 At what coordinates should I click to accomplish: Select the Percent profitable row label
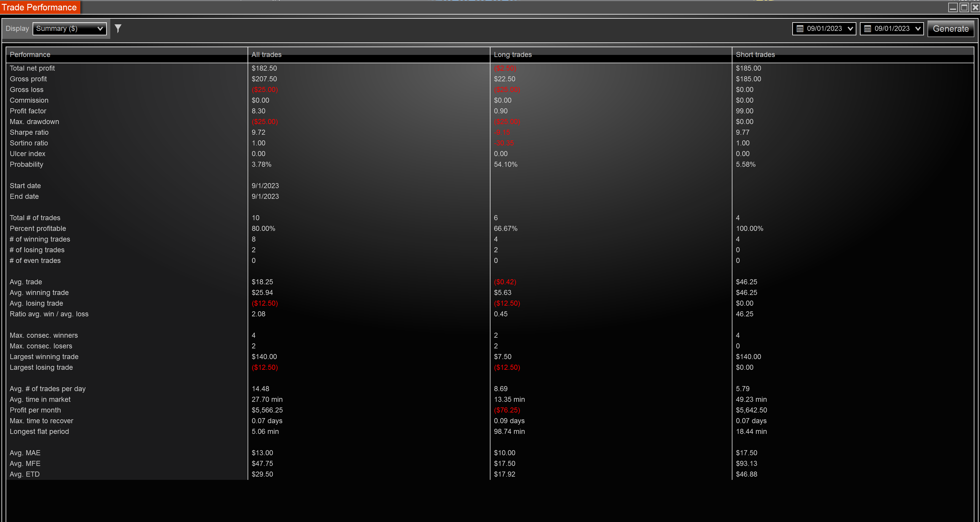pyautogui.click(x=38, y=228)
